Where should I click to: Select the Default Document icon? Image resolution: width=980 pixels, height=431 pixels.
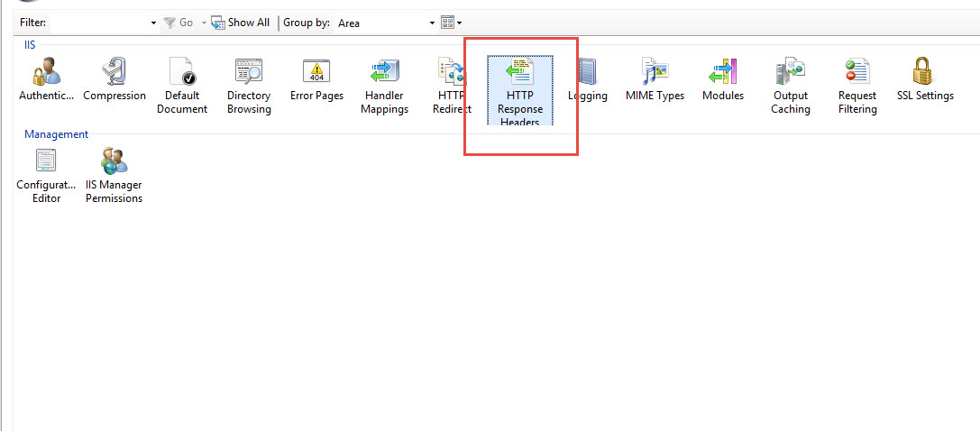[181, 73]
